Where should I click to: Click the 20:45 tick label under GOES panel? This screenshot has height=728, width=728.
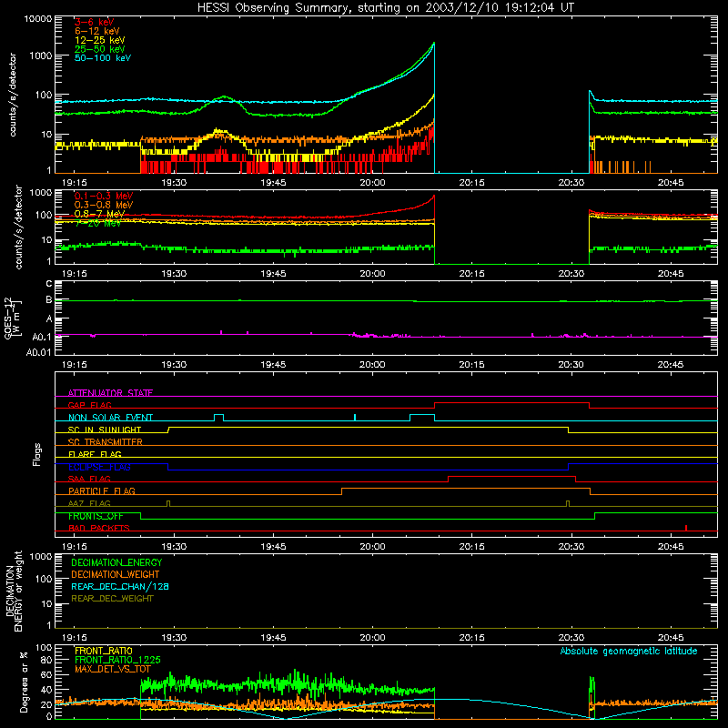(671, 365)
